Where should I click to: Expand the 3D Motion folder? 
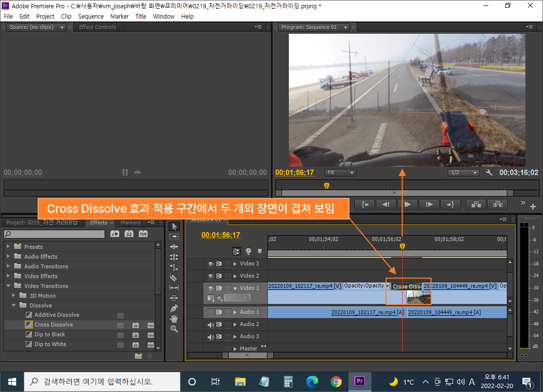14,295
